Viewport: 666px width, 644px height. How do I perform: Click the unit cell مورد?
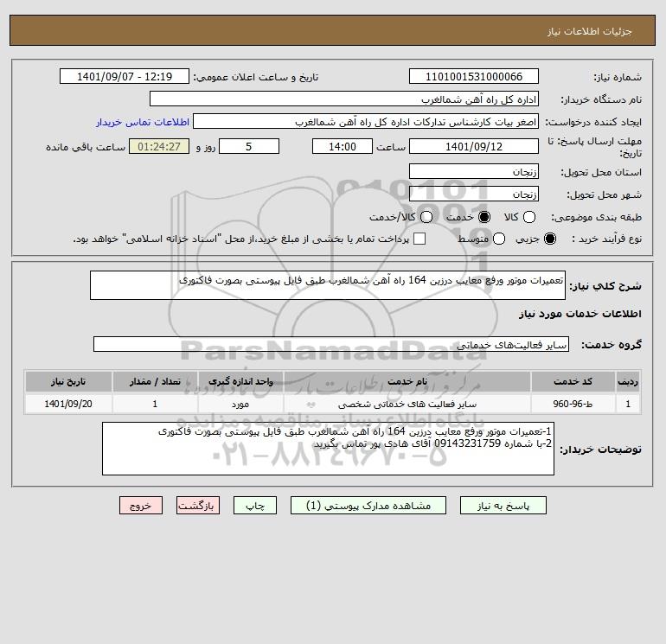click(240, 404)
